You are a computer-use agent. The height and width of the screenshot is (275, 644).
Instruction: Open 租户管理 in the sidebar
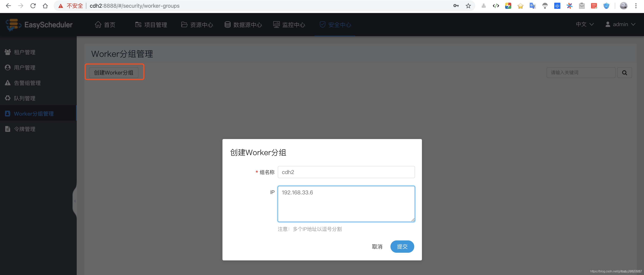tap(25, 52)
